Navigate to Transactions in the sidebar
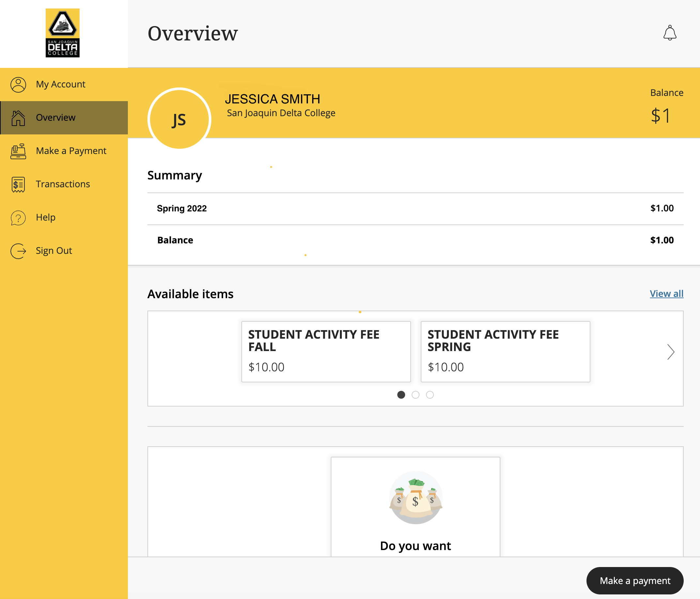 (x=63, y=184)
